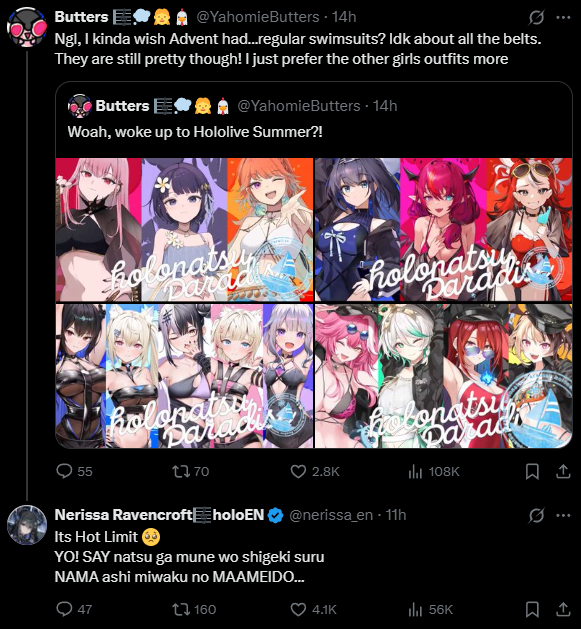Open Nerissa Ravencroft's profile avatar
This screenshot has height=629, width=581.
(x=27, y=525)
